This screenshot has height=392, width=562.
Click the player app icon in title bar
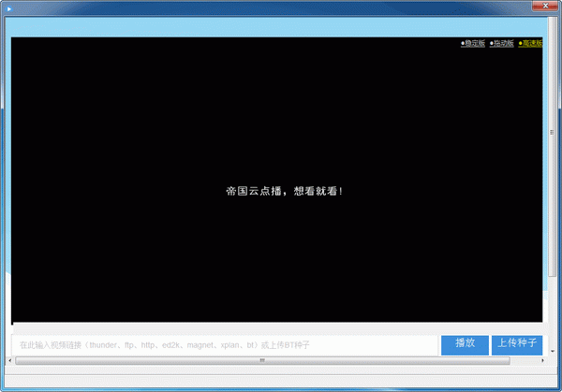click(9, 8)
